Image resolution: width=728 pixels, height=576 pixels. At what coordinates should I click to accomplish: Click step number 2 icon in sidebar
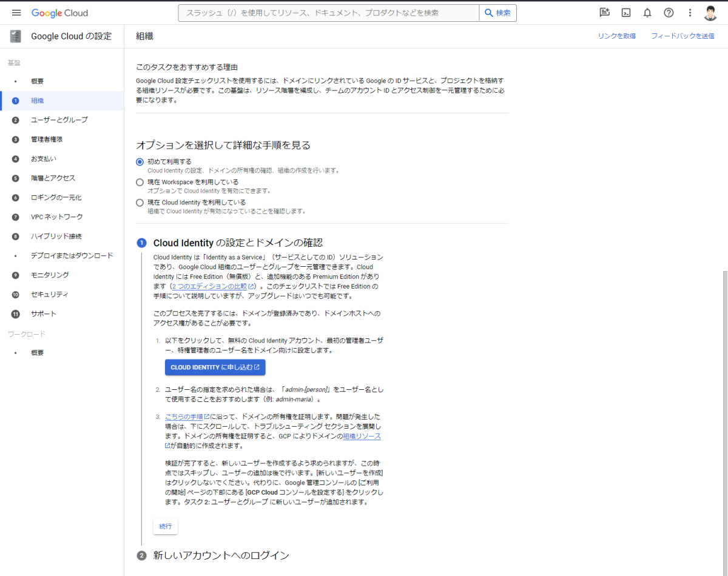click(16, 120)
